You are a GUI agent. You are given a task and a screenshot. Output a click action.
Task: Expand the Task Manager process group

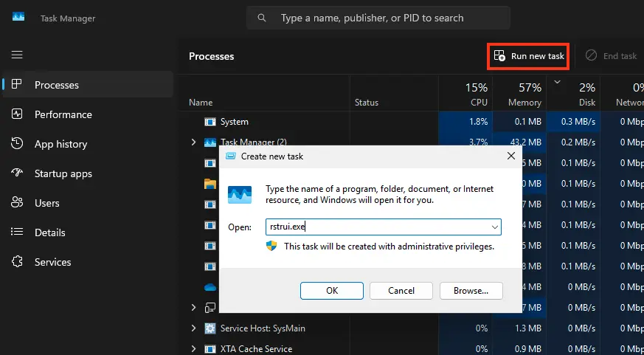click(194, 142)
